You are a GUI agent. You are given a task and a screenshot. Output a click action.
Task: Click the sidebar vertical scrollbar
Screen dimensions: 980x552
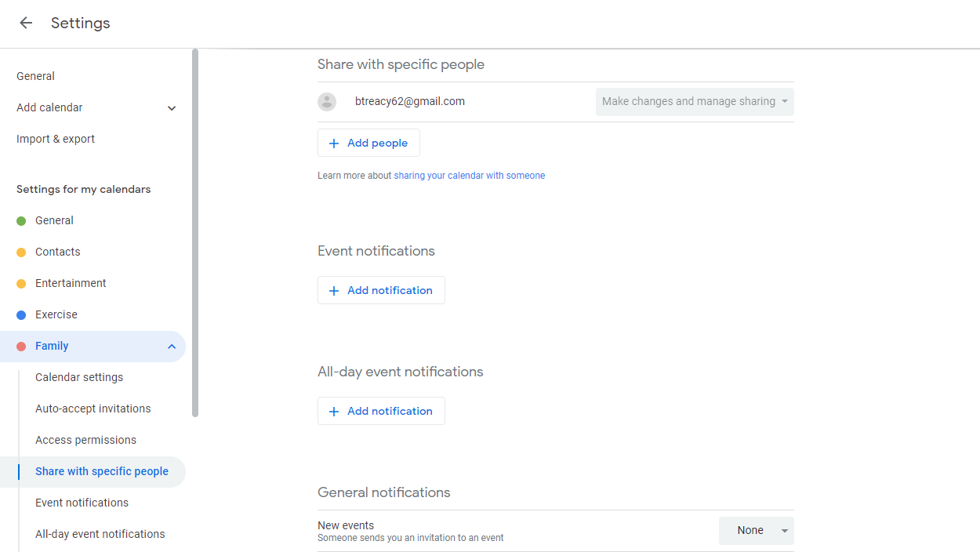195,233
